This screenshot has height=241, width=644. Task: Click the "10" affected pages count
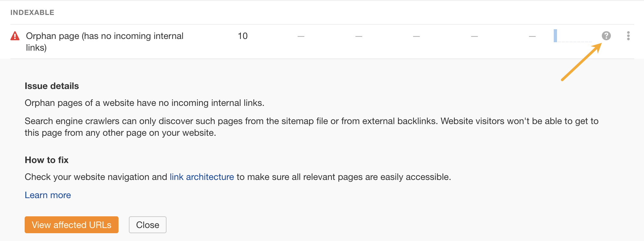pos(242,36)
